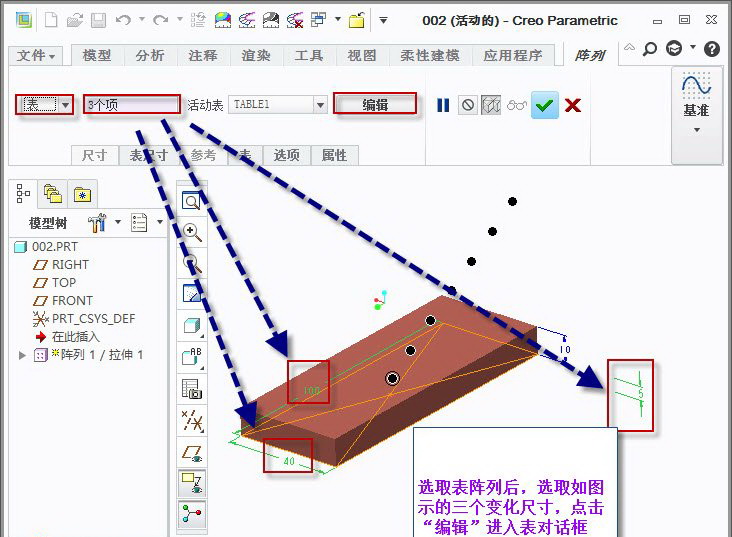This screenshot has height=537, width=732.
Task: Open the Help question mark icon
Action: [712, 49]
